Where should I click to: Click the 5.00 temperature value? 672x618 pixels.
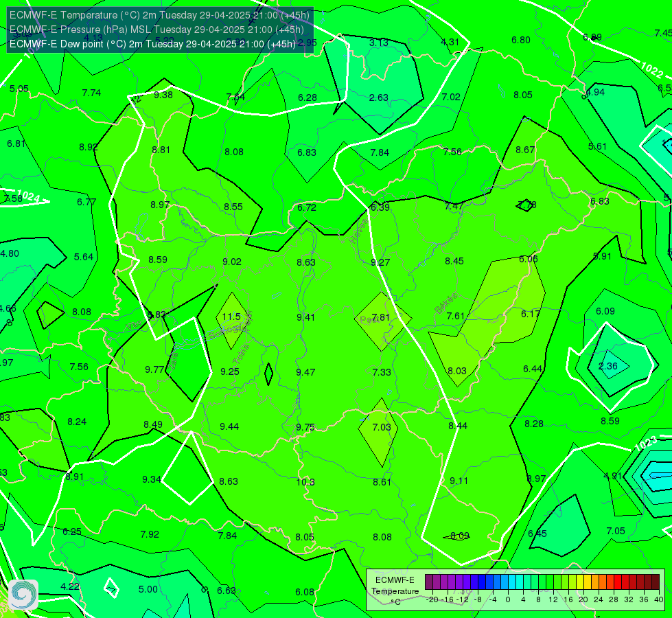[x=148, y=589]
